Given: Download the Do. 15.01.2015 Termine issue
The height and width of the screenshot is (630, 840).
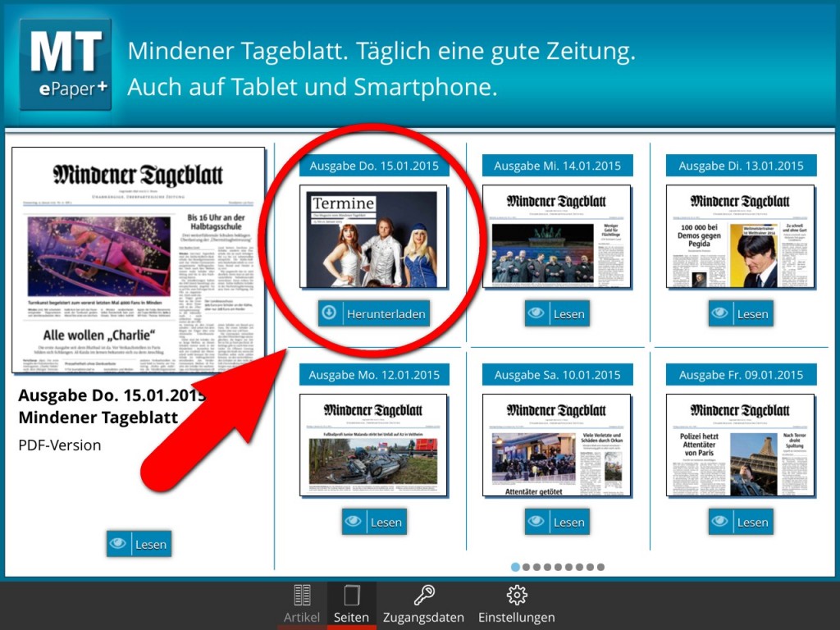Looking at the screenshot, I should (374, 313).
